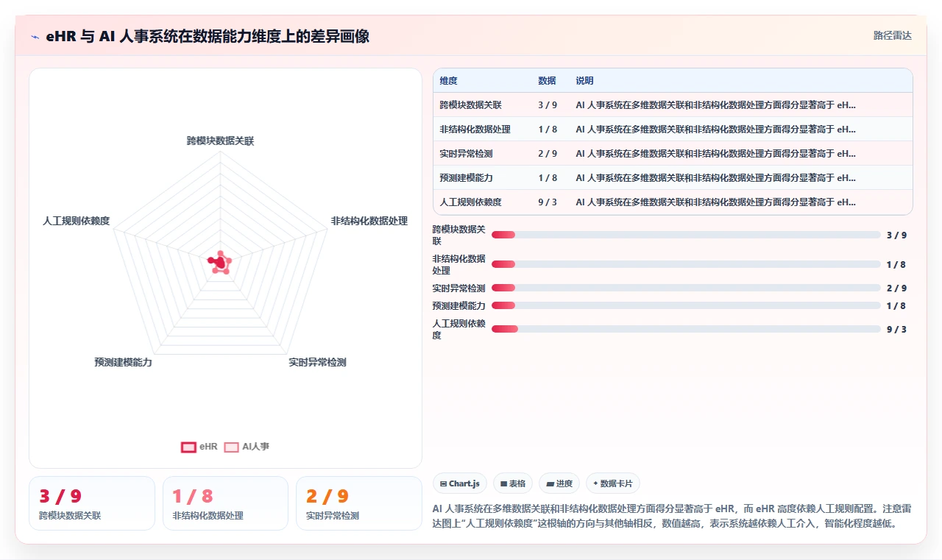This screenshot has height=560, width=942.
Task: Click the lightning icon beside the title
Action: [35, 37]
